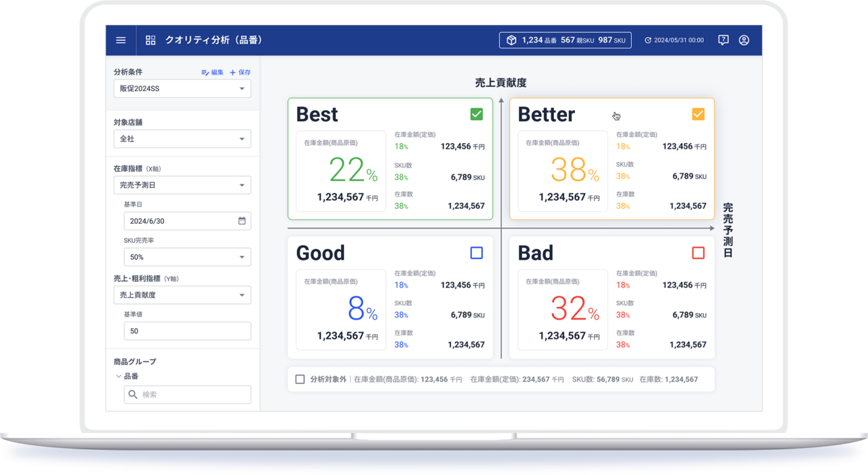Open the 対象店舗 dropdown showing 全社

click(182, 138)
